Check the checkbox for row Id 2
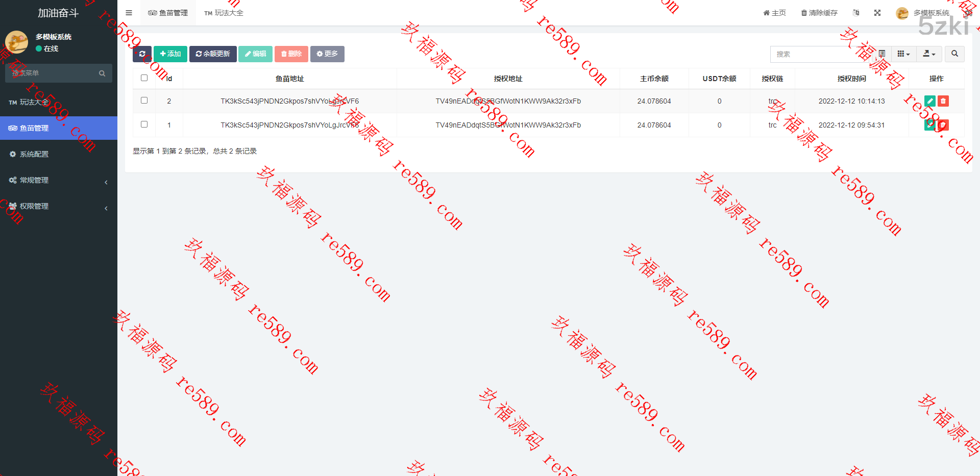 [144, 101]
